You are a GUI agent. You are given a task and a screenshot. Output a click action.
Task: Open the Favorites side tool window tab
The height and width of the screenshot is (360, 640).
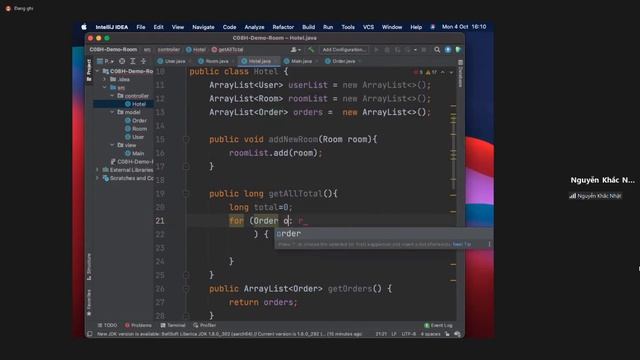tap(89, 302)
